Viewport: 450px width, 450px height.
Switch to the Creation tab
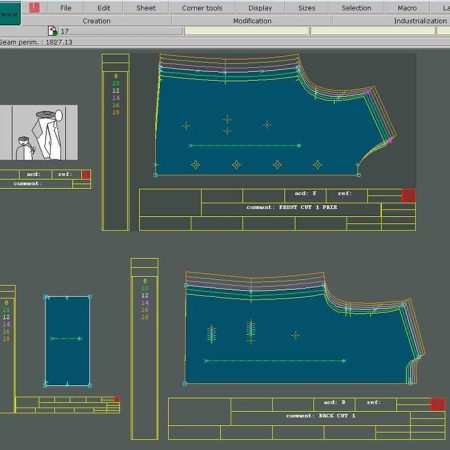(x=97, y=21)
